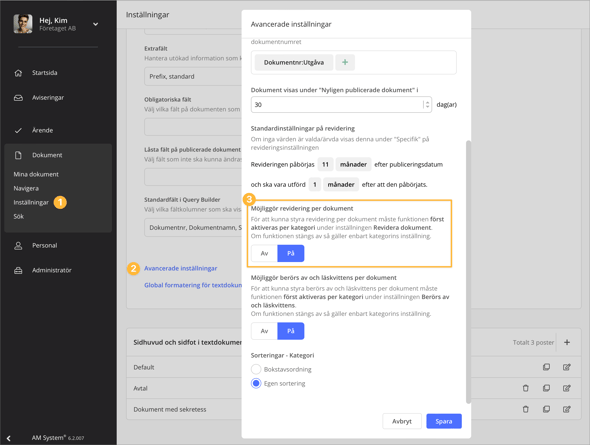The width and height of the screenshot is (590, 445).
Task: Open Mina dokument submenu item
Action: pyautogui.click(x=36, y=175)
